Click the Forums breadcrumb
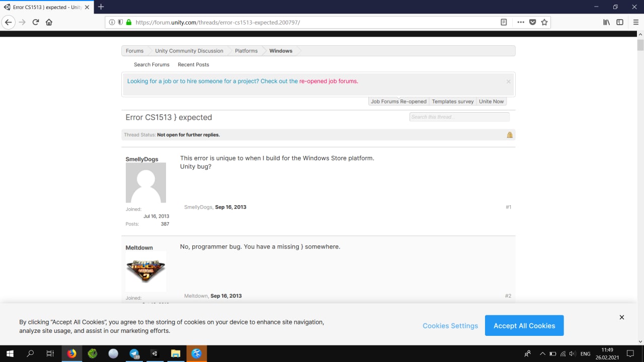The height and width of the screenshot is (362, 644). tap(134, 51)
